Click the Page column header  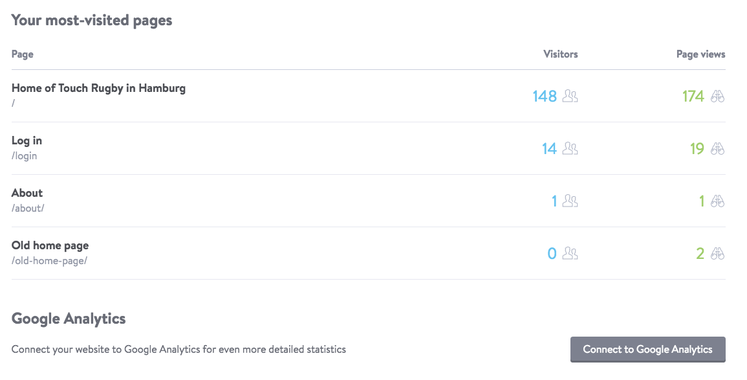coord(22,54)
